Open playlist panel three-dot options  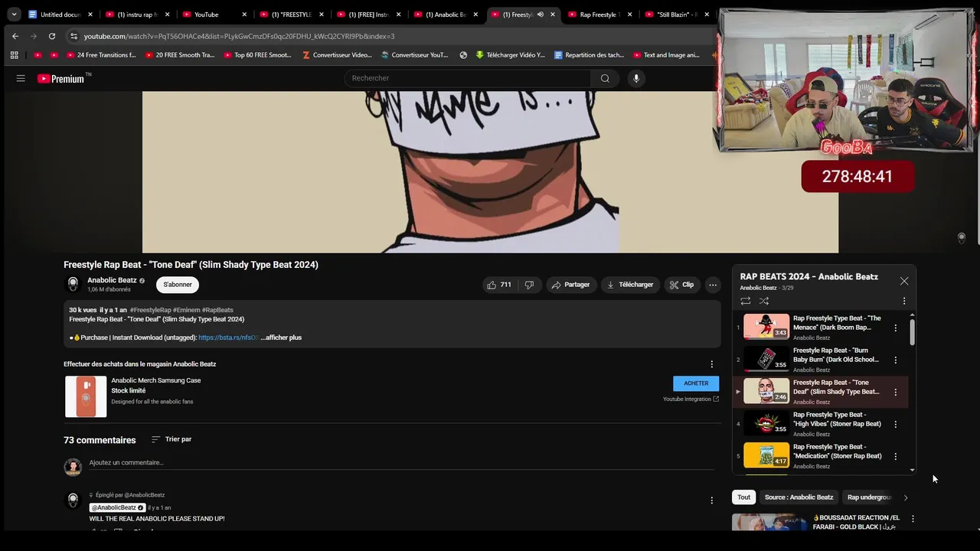[904, 301]
